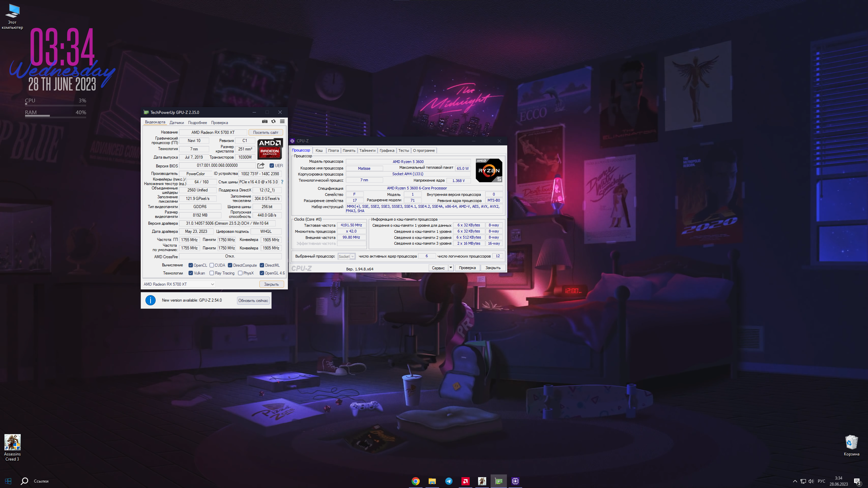Open the volume tray icon
This screenshot has width=868, height=488.
point(811,481)
